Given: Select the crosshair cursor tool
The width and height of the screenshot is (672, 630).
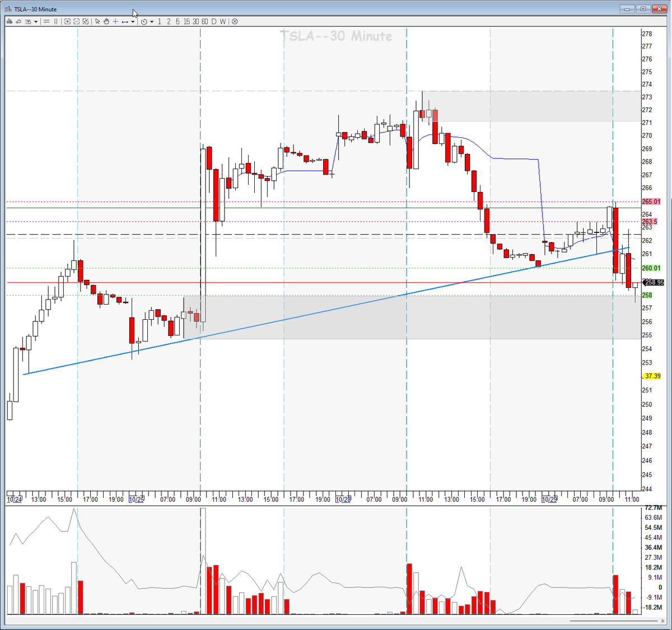Looking at the screenshot, I should pyautogui.click(x=115, y=21).
